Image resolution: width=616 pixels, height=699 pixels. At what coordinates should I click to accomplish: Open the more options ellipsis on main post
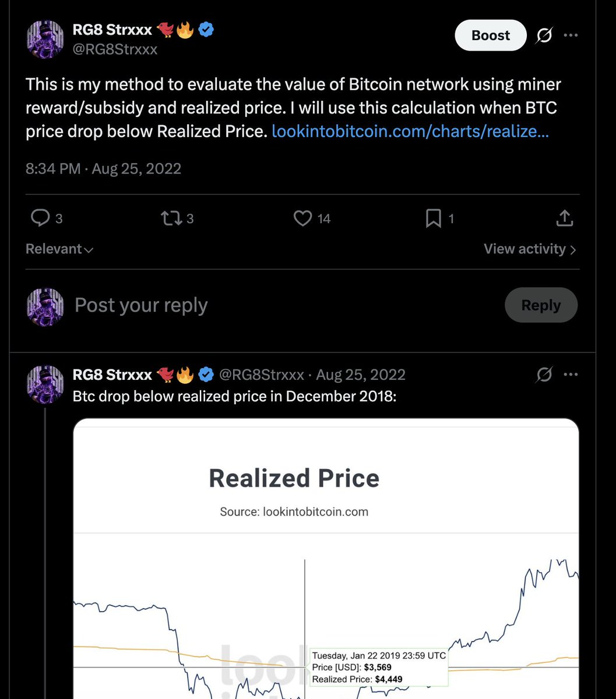(571, 36)
